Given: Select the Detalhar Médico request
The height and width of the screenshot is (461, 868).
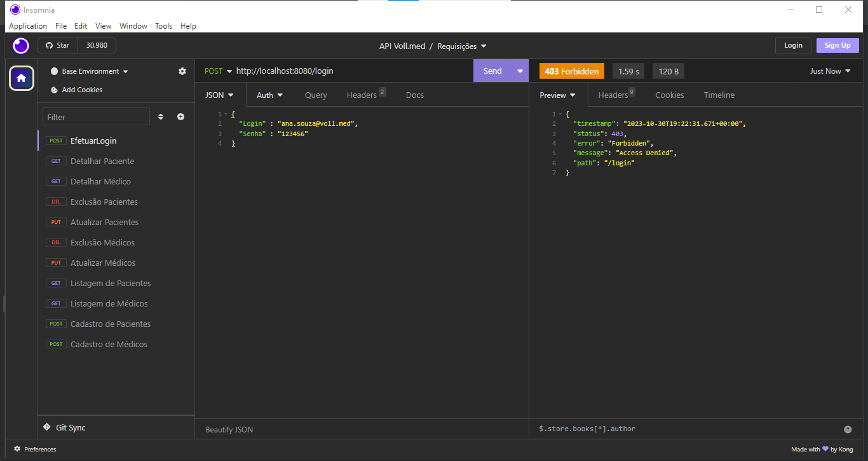Looking at the screenshot, I should point(116,181).
